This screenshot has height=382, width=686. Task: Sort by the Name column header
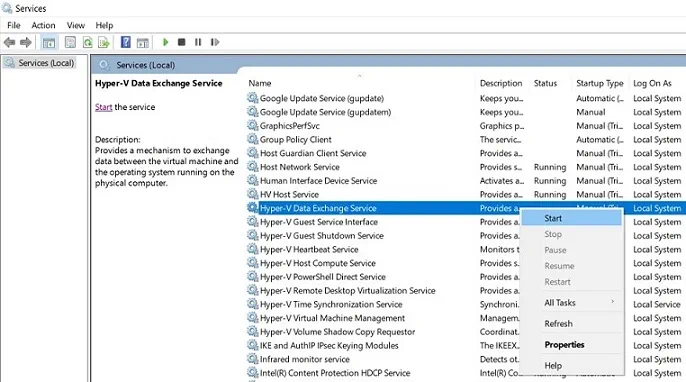(260, 83)
